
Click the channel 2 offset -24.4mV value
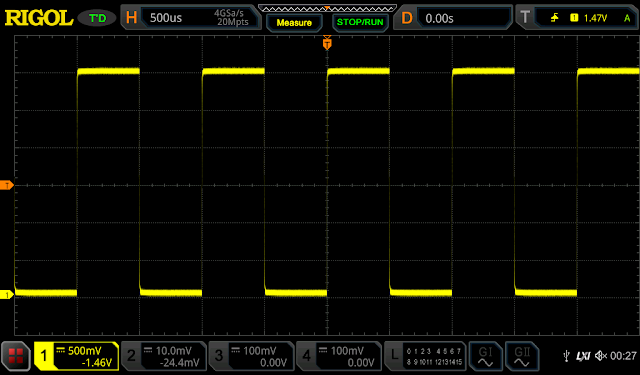pyautogui.click(x=180, y=363)
